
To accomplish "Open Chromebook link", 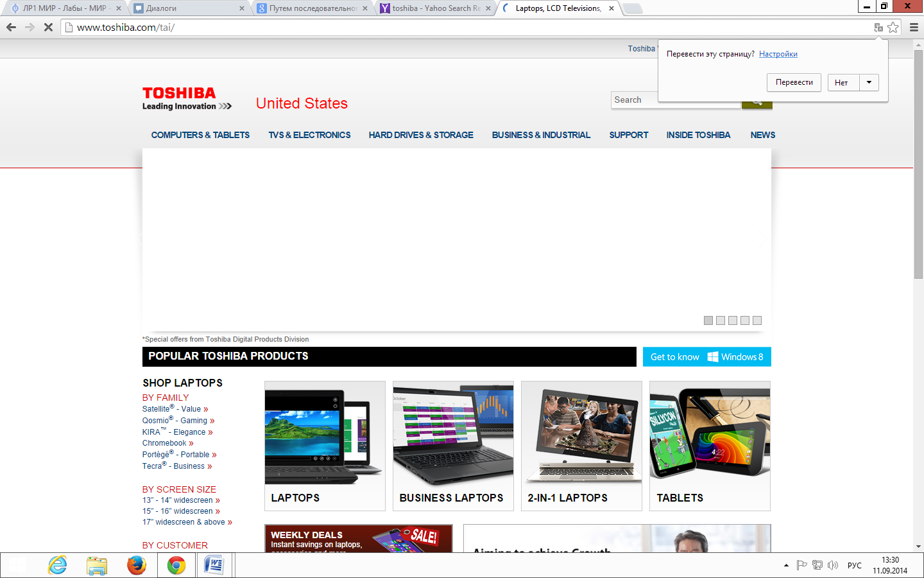I will click(x=168, y=443).
